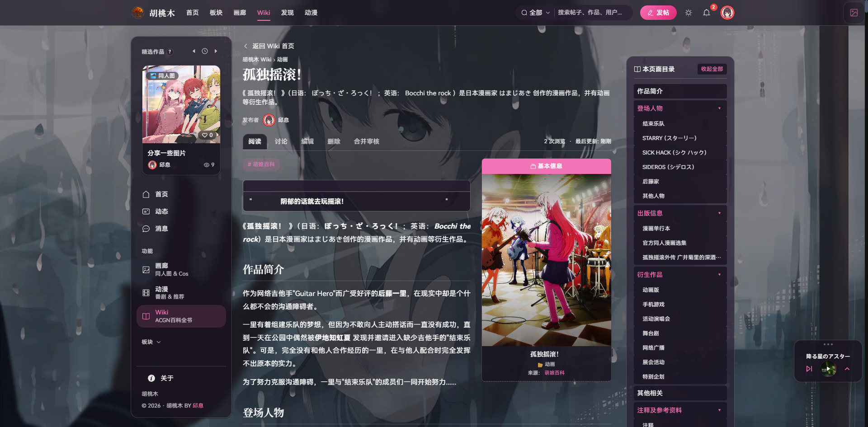Select Wiki in the top navigation
The width and height of the screenshot is (868, 427).
click(264, 13)
